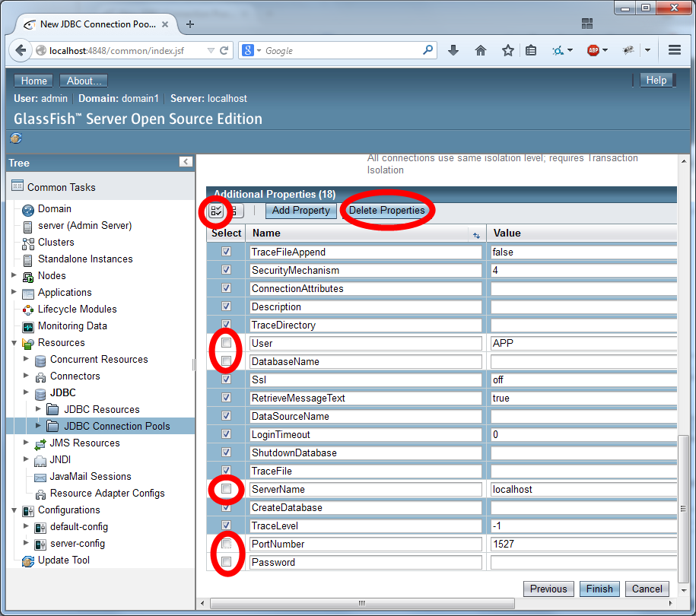Select JDBC Connection Pools in tree

coord(116,426)
